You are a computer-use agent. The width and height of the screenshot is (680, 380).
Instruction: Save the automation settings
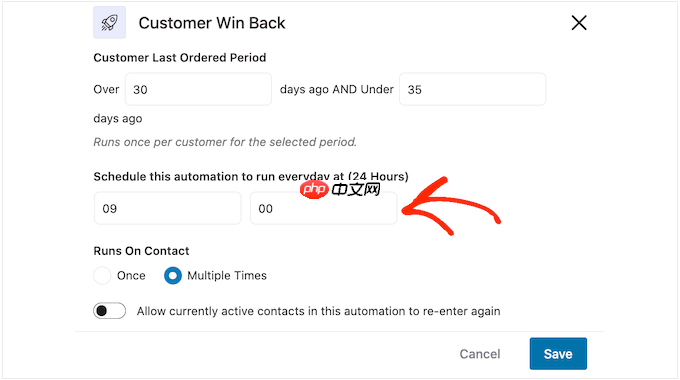tap(558, 354)
